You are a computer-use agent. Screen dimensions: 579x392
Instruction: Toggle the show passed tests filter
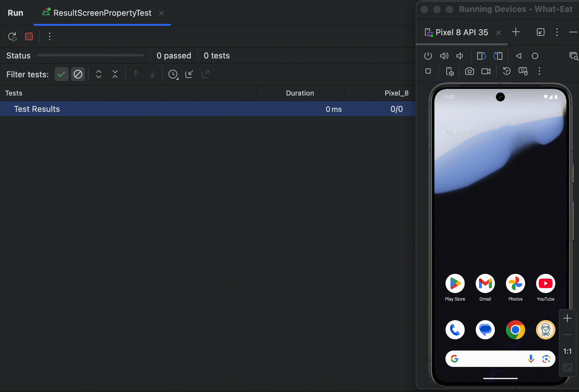pyautogui.click(x=61, y=74)
